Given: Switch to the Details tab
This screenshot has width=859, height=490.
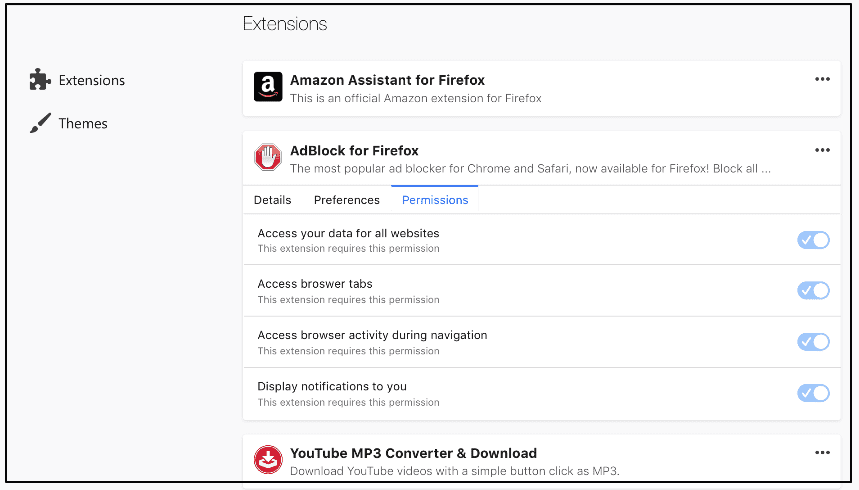Looking at the screenshot, I should pos(272,200).
